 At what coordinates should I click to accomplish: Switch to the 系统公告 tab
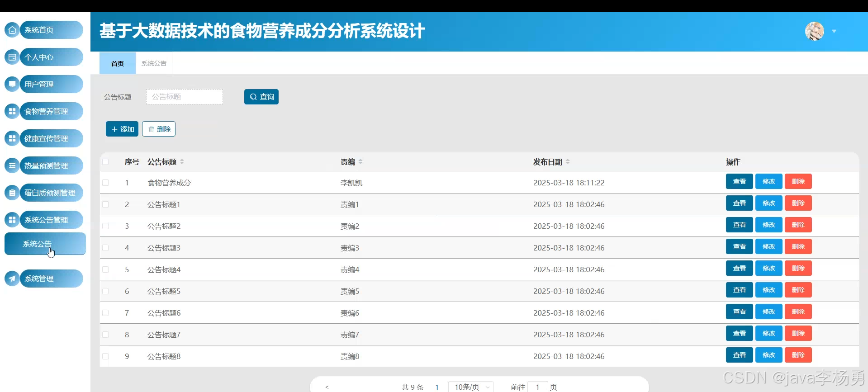pos(154,63)
